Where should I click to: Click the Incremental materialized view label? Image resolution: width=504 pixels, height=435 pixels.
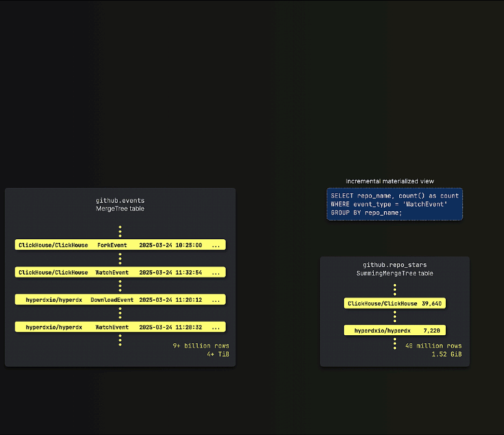click(389, 181)
